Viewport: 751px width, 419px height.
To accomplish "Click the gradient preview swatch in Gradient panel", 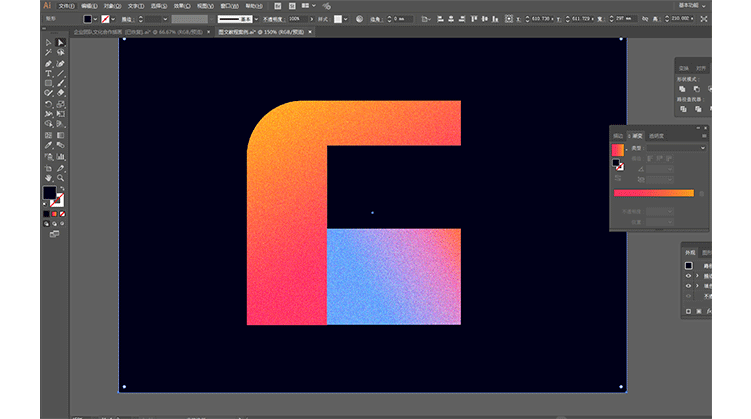I will (x=617, y=149).
